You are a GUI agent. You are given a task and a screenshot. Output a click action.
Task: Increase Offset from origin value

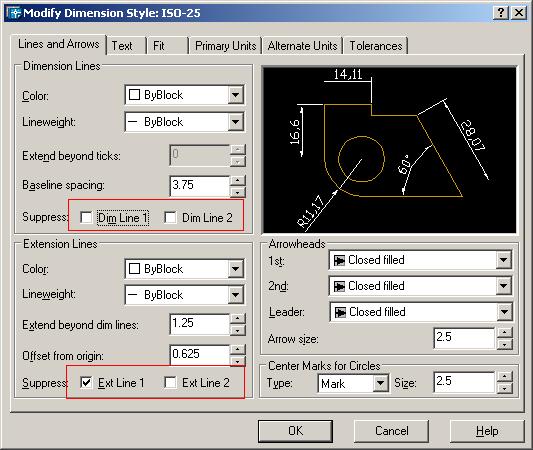click(238, 349)
